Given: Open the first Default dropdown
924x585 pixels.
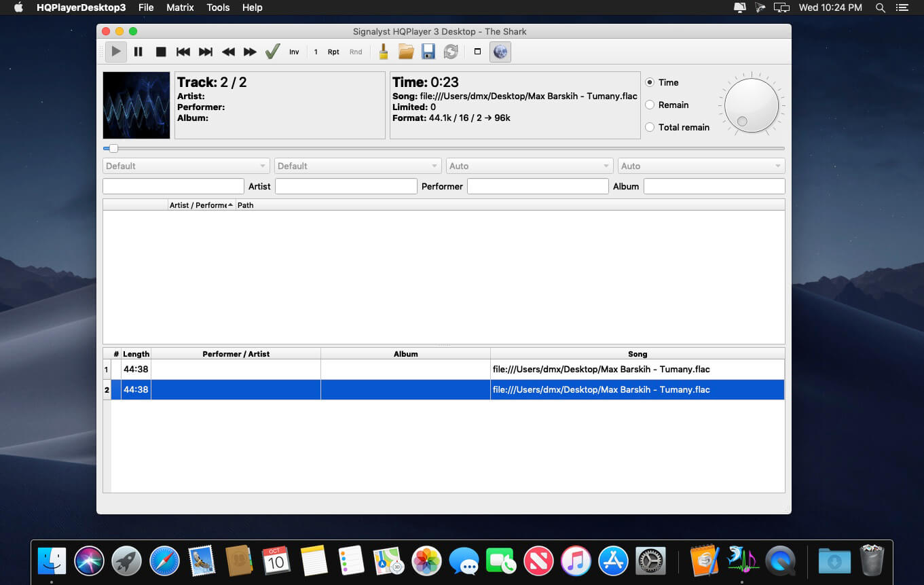Looking at the screenshot, I should point(185,166).
